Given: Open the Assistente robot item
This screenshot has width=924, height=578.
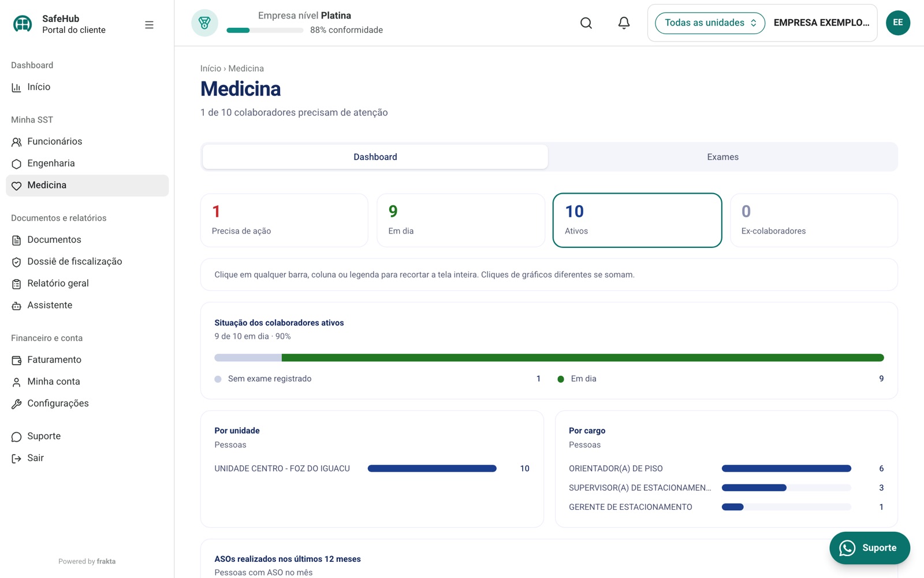Looking at the screenshot, I should tap(87, 305).
